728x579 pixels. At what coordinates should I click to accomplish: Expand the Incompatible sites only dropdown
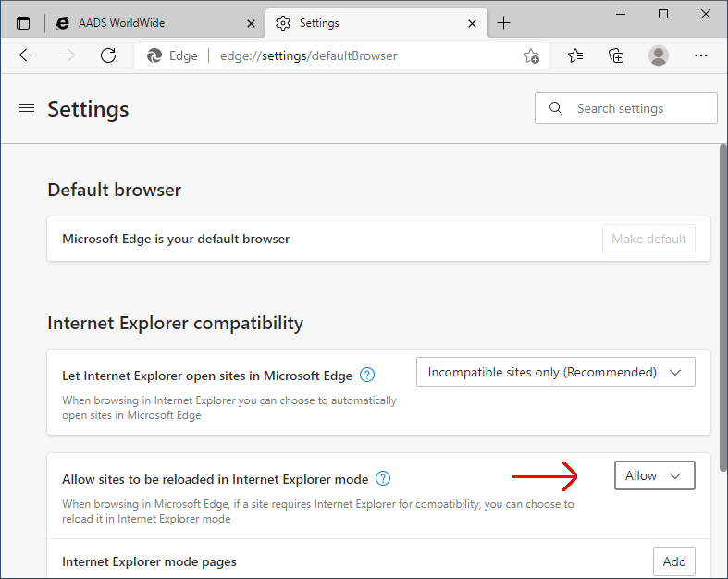tap(555, 372)
